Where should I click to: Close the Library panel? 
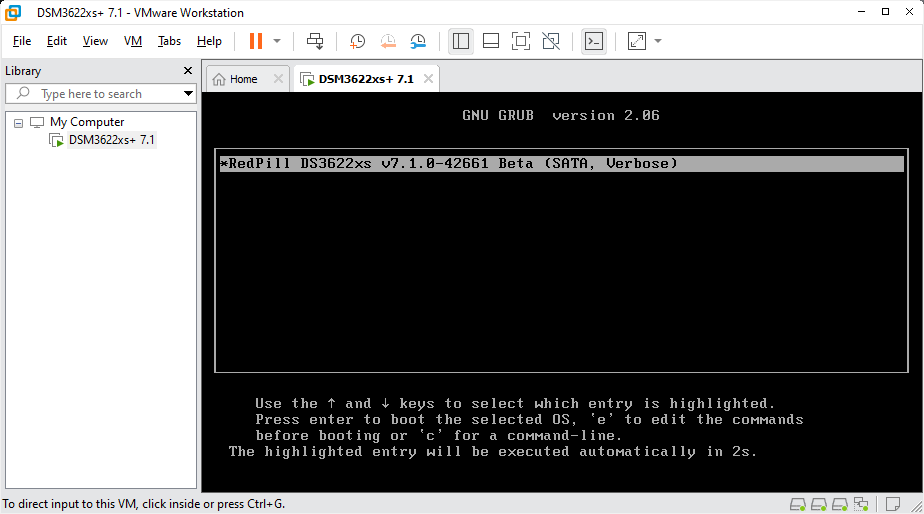click(x=188, y=71)
